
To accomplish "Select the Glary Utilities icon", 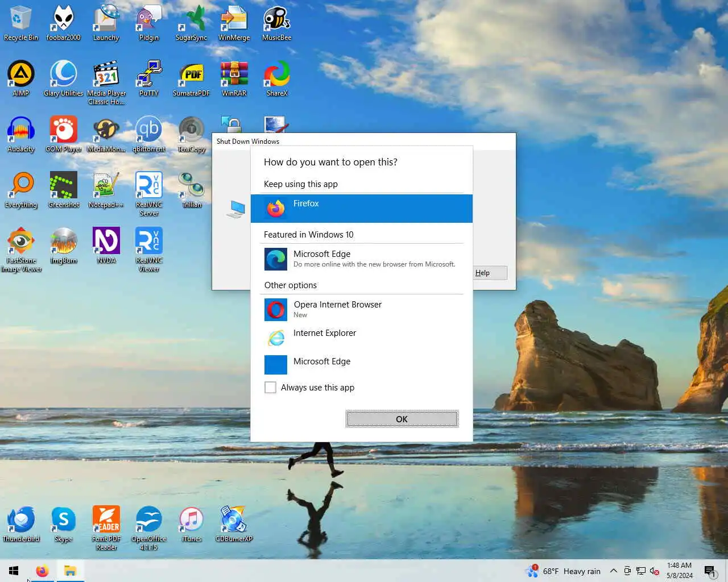I will coord(63,78).
